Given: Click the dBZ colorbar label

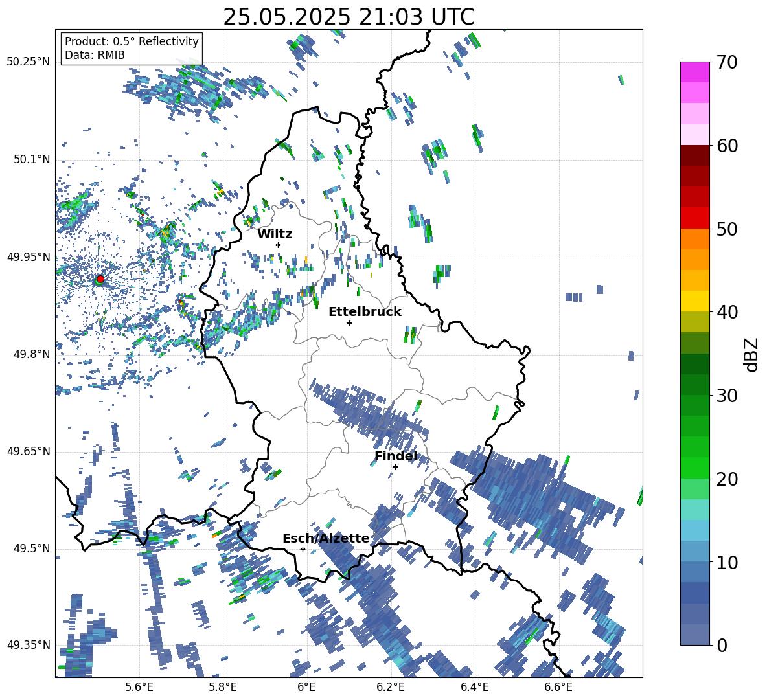Looking at the screenshot, I should tap(751, 354).
